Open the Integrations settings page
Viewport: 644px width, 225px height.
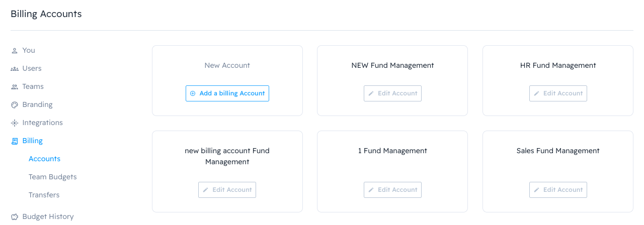[x=42, y=123]
